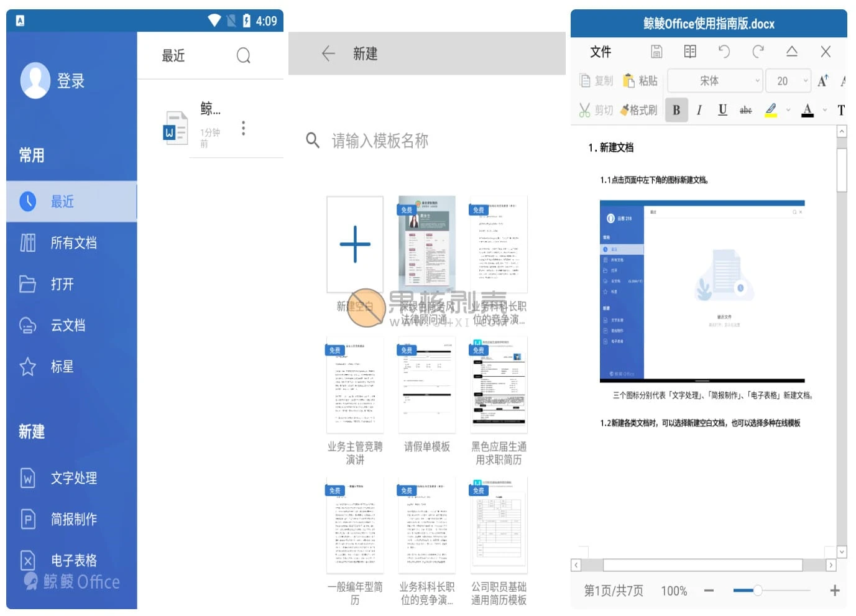Click the horizontal scrollbar right arrow

(x=831, y=565)
